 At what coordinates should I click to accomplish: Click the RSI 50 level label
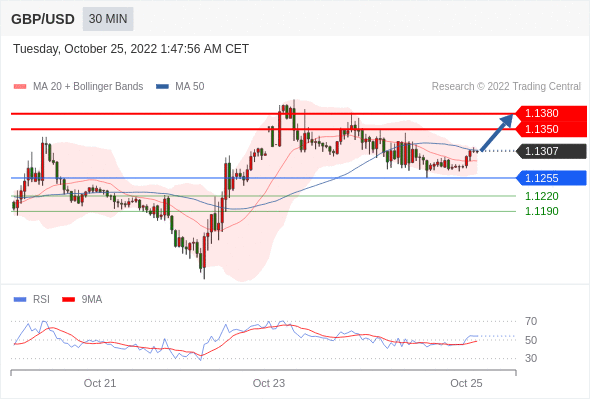(x=531, y=340)
